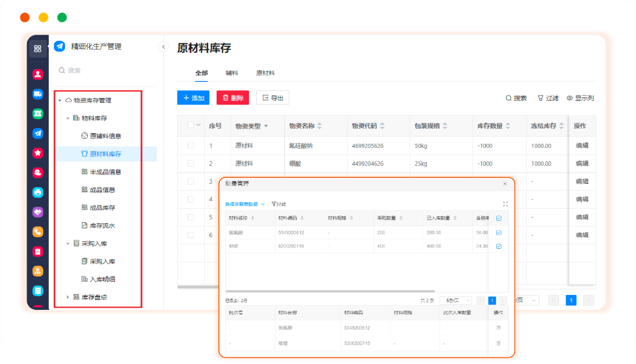636x364 pixels.
Task: Check the row 4 checkbox in main table
Action: click(191, 199)
